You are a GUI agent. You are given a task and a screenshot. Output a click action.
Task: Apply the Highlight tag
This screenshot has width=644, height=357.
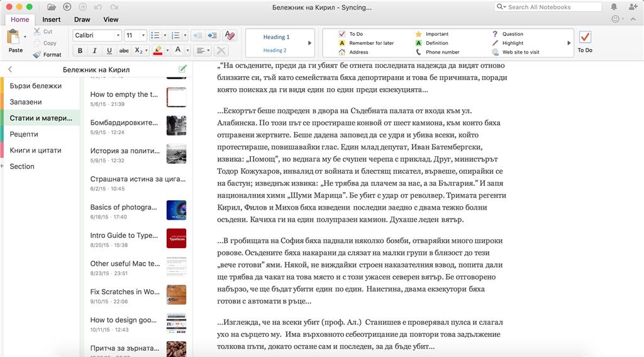[x=508, y=43]
